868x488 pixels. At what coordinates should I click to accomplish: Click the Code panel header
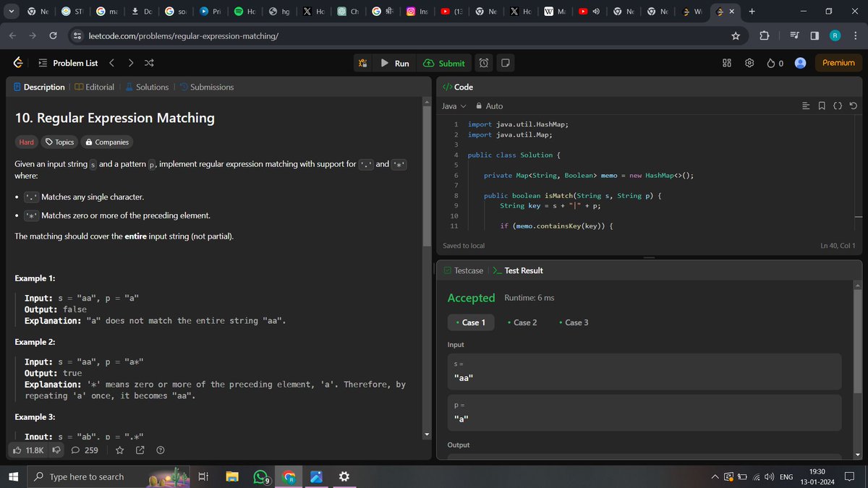[x=458, y=87]
